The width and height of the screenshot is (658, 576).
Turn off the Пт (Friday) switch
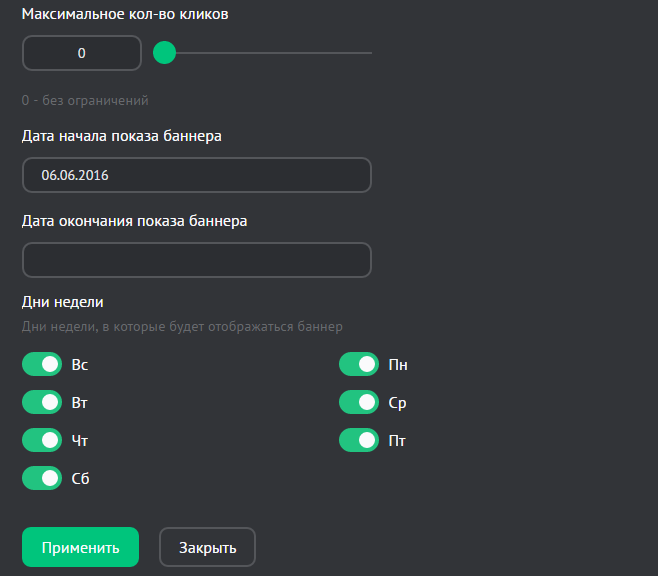click(x=359, y=440)
